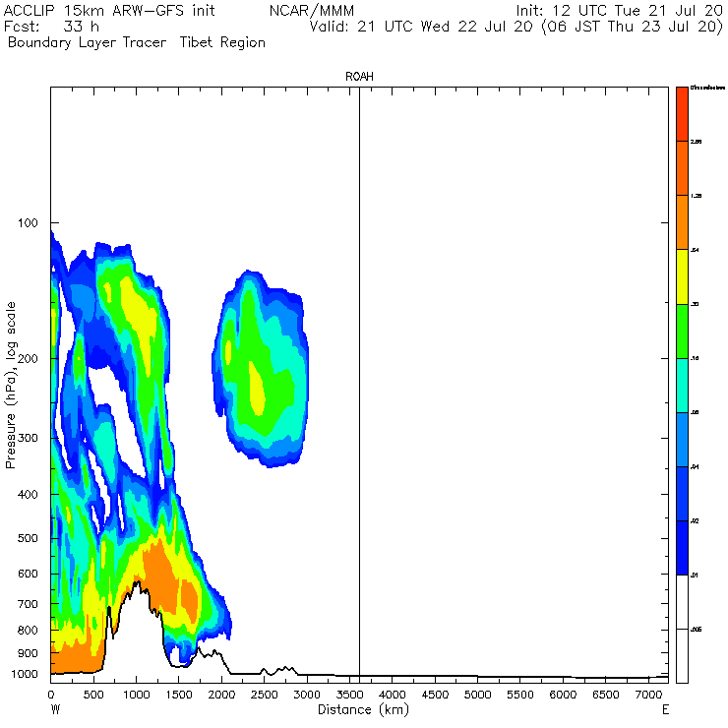The image size is (728, 728).
Task: Click the 6000 km distance tick label
Action: 563,695
